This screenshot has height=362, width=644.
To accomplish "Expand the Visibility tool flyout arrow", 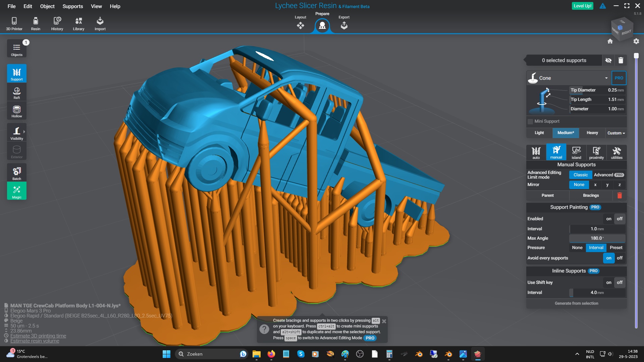I will [24, 132].
